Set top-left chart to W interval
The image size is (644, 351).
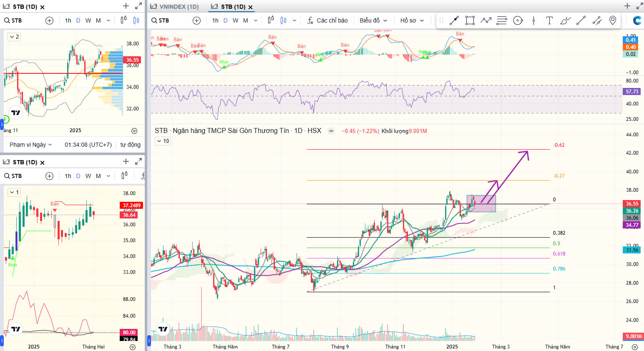tap(88, 20)
